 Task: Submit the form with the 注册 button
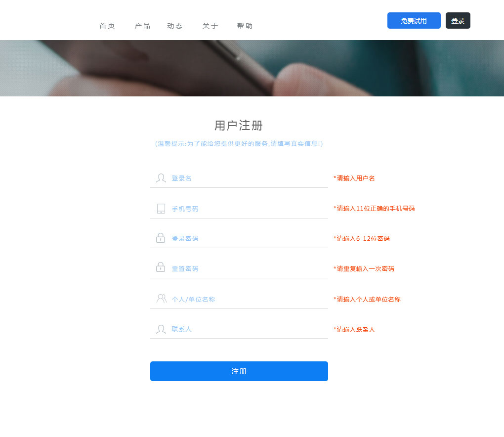coord(239,371)
